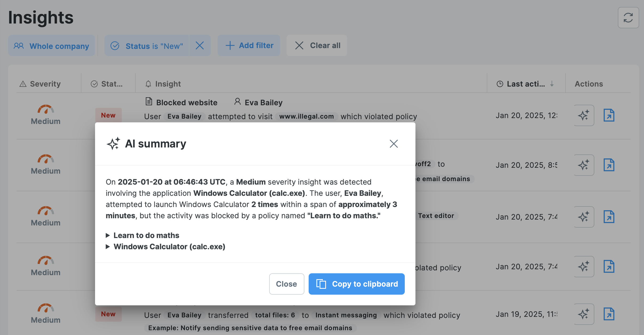Click Eva Bailey tag in Blocked website description
This screenshot has height=335, width=644.
pos(184,116)
